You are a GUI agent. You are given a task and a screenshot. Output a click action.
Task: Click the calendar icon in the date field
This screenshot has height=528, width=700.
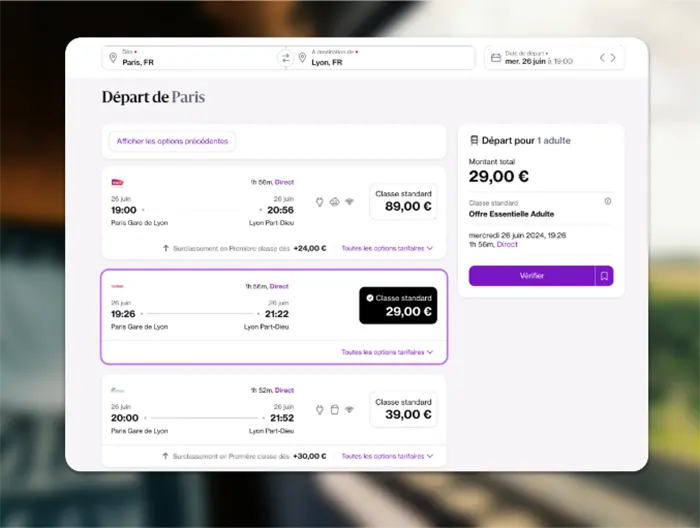pyautogui.click(x=494, y=58)
